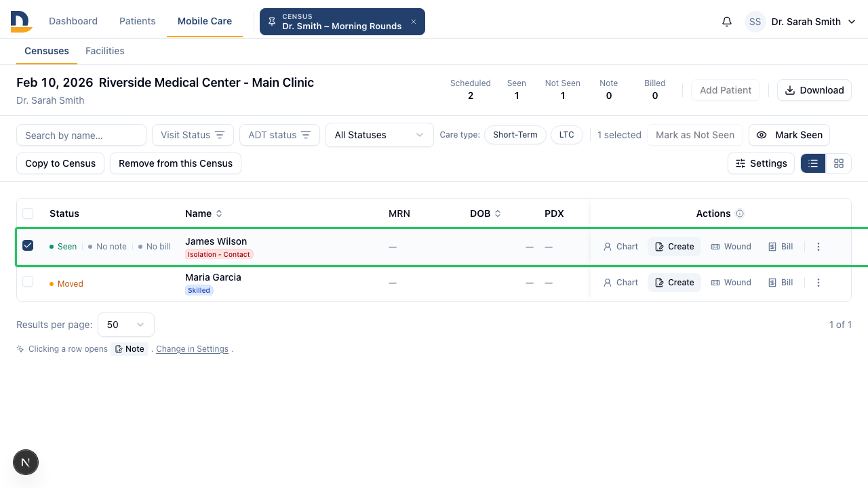Click the Note chip in footer hint
The width and height of the screenshot is (868, 488).
pos(130,349)
